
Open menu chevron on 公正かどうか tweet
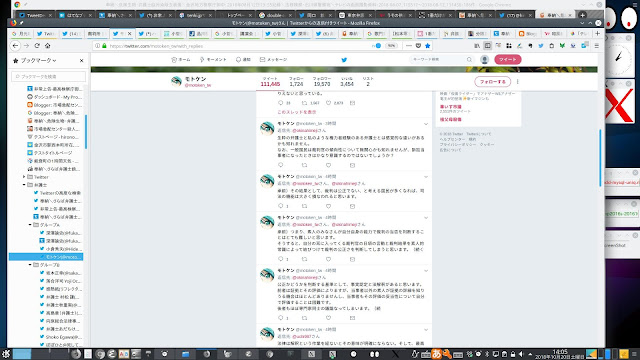click(426, 271)
